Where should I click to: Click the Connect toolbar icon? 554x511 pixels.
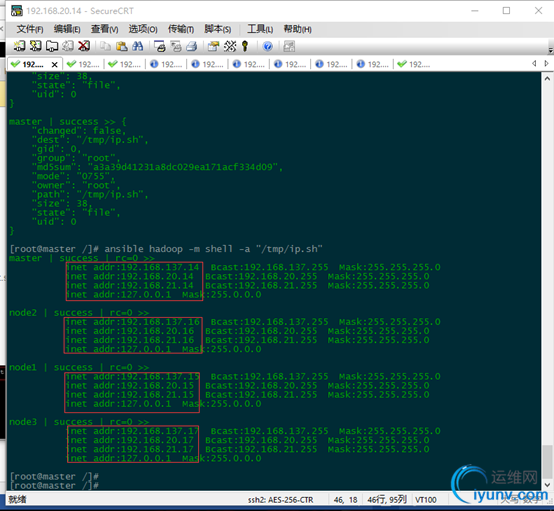point(19,46)
